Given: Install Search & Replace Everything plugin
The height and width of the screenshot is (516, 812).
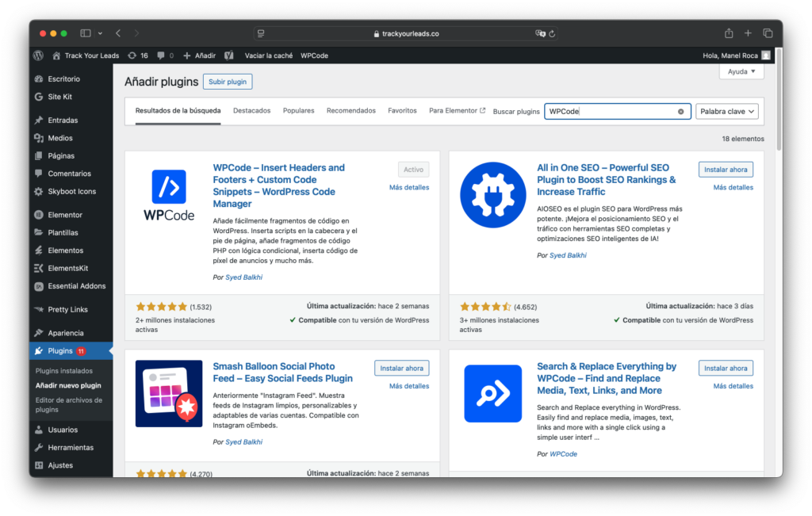Looking at the screenshot, I should (726, 369).
